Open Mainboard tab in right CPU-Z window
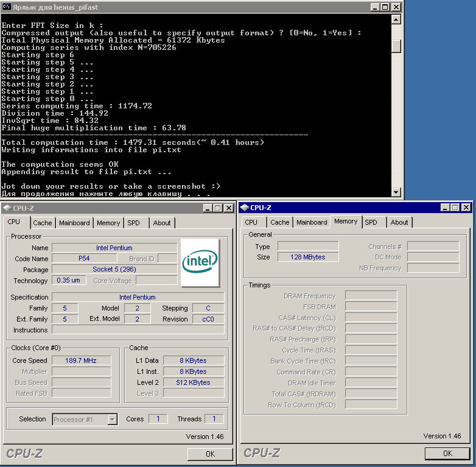476x467 pixels. click(x=312, y=222)
